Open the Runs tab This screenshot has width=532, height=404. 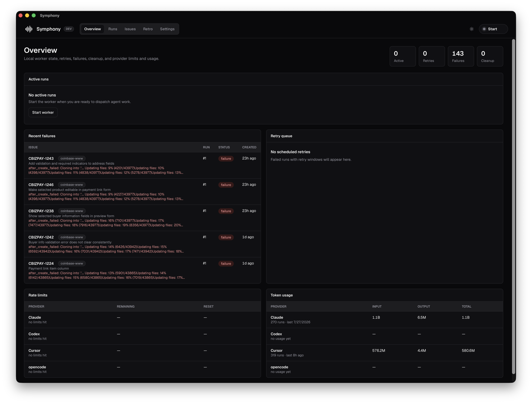pyautogui.click(x=113, y=29)
